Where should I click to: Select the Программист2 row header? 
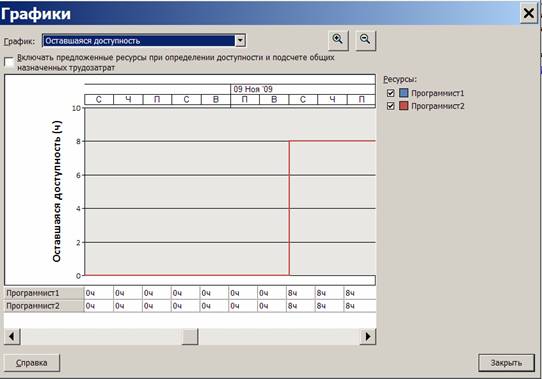(44, 306)
